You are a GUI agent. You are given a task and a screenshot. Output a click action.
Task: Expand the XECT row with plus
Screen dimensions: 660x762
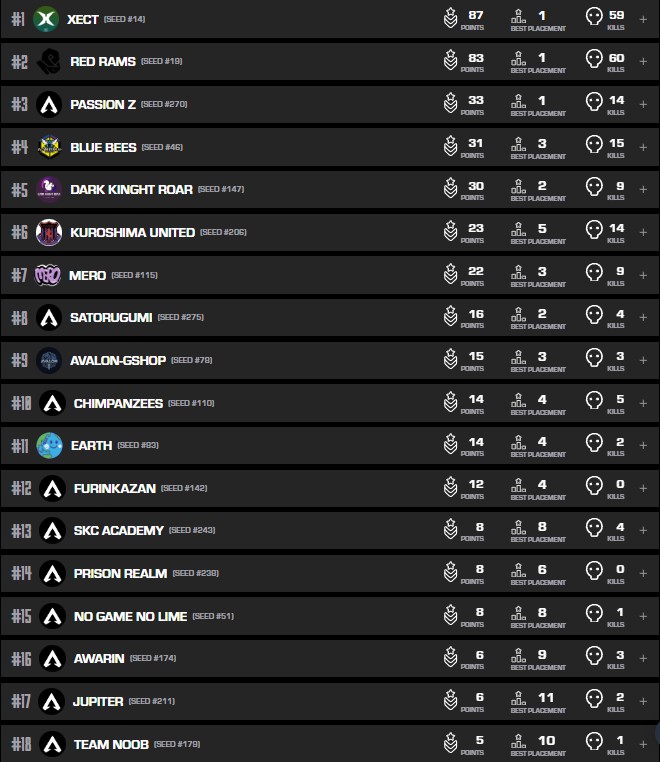pos(643,19)
